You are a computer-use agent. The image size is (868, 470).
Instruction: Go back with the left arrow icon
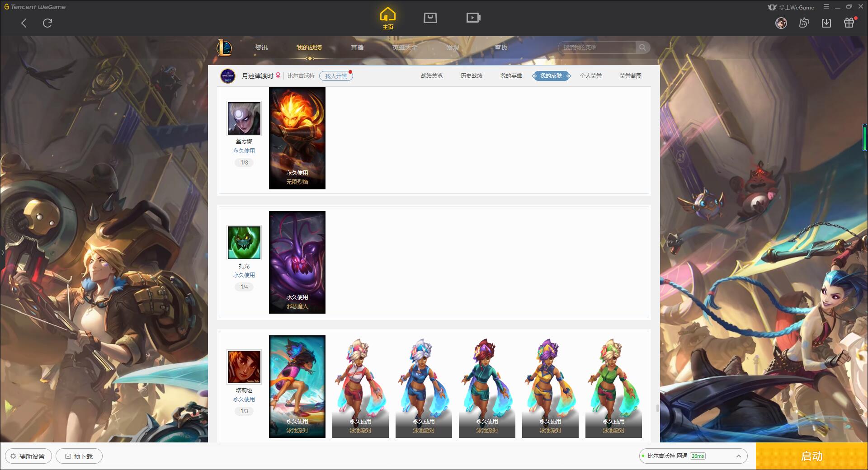click(24, 23)
